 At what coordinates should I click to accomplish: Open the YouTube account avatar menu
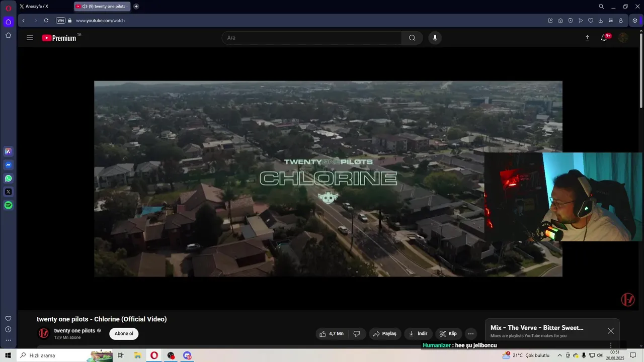coord(623,38)
